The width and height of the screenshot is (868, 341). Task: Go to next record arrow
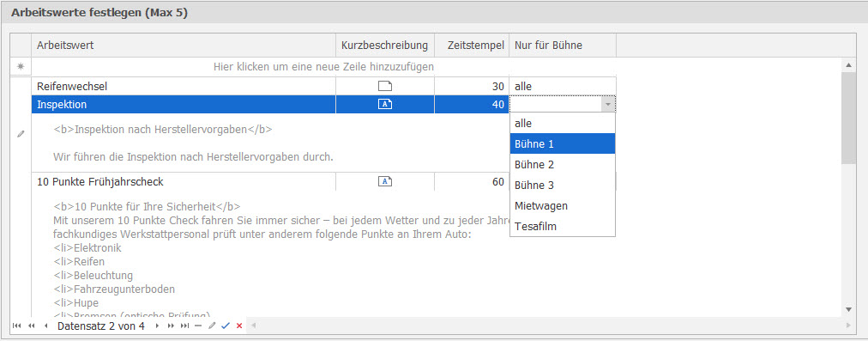[x=157, y=326]
